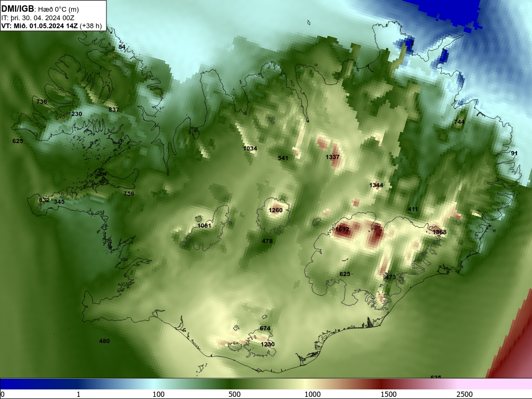Click the 230 value label
Screen dimensions: 532x399
coord(77,114)
